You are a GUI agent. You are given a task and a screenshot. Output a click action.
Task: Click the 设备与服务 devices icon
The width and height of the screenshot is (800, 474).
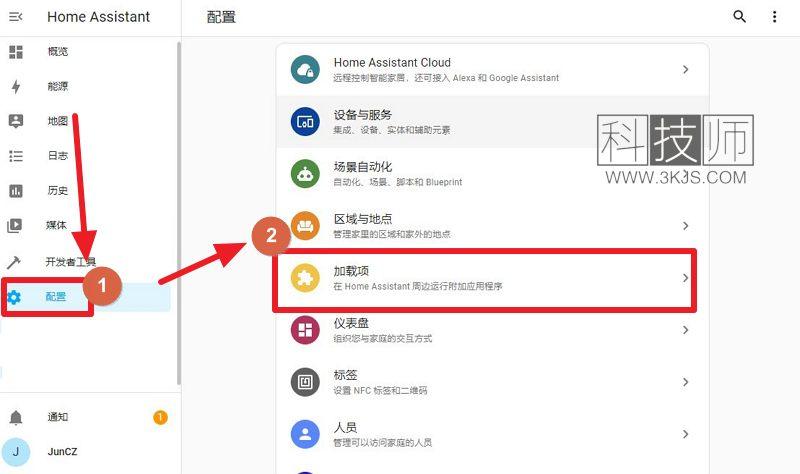pos(305,122)
